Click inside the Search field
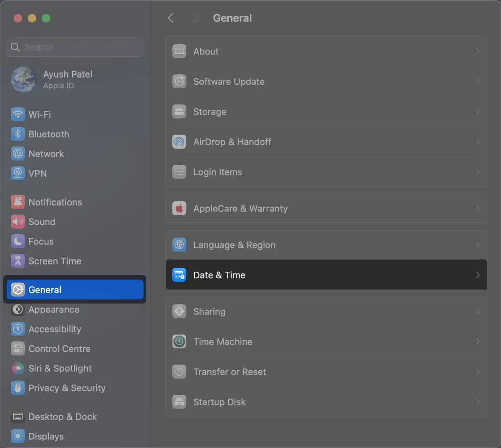The width and height of the screenshot is (501, 448). pos(75,47)
